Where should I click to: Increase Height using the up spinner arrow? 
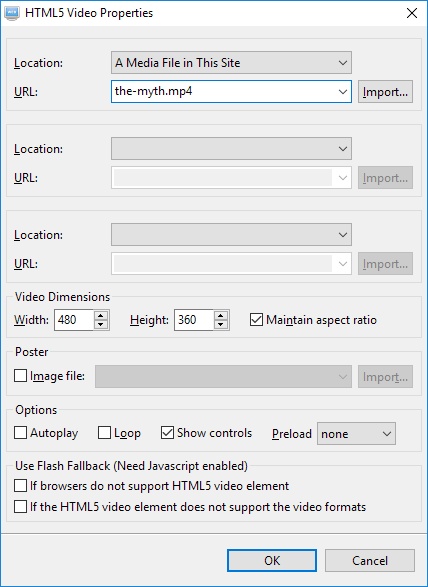221,315
